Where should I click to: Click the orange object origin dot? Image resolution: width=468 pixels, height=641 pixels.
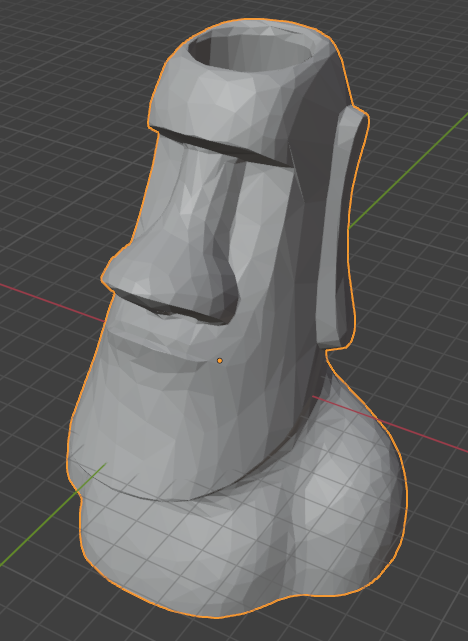220,361
